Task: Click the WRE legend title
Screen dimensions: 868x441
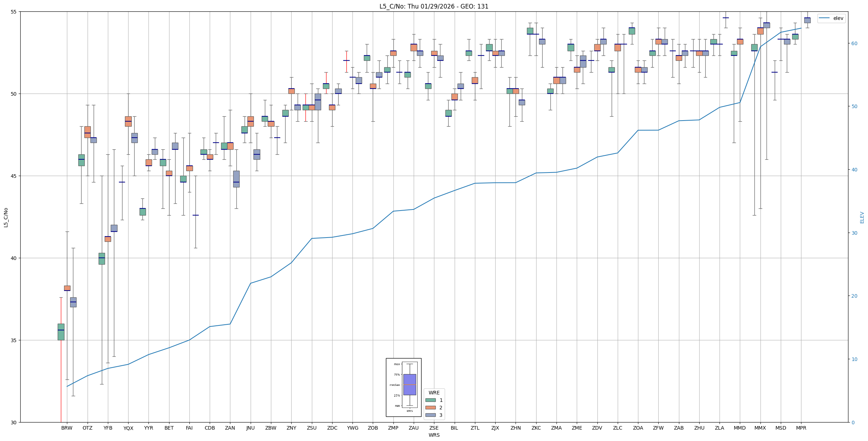Action: [434, 393]
